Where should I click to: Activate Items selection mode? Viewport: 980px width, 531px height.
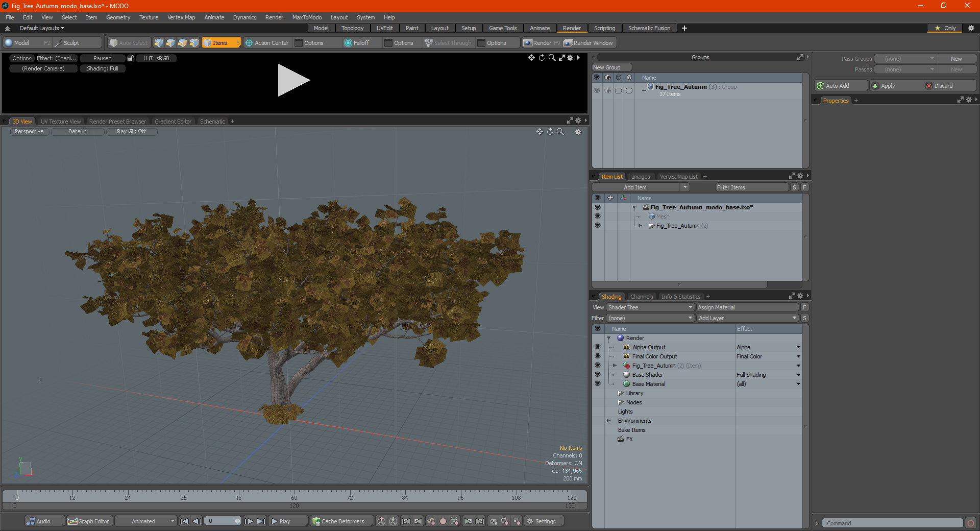[x=221, y=43]
